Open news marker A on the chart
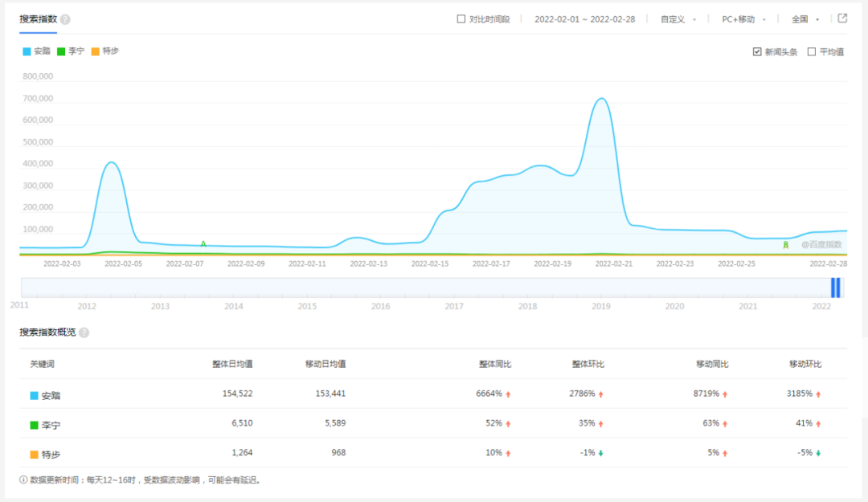868x502 pixels. [203, 243]
